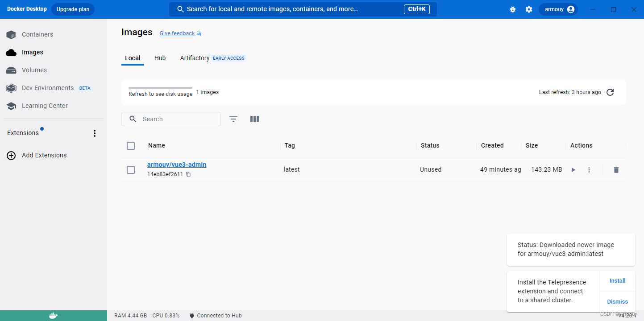Open the Containers section icon

click(11, 34)
